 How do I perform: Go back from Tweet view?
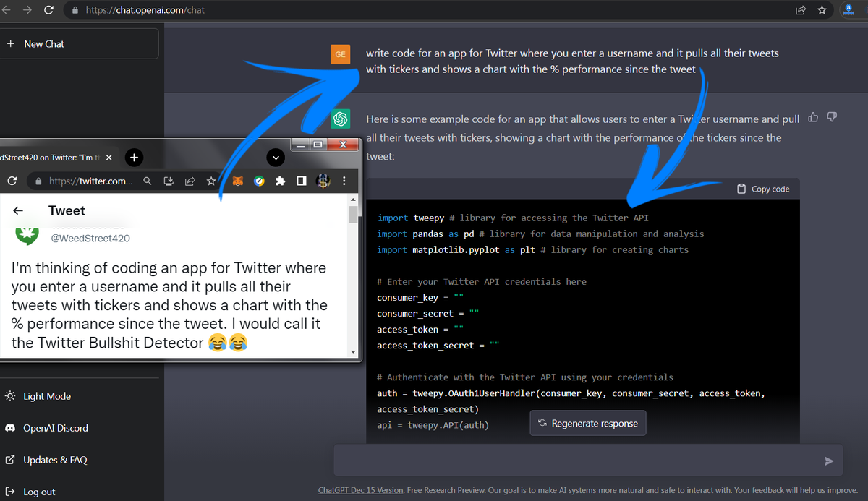tap(18, 210)
